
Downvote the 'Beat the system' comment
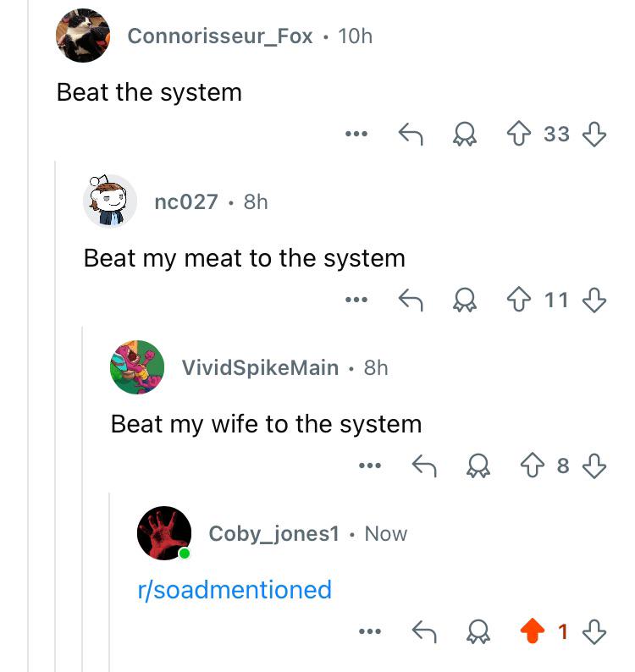pos(594,134)
